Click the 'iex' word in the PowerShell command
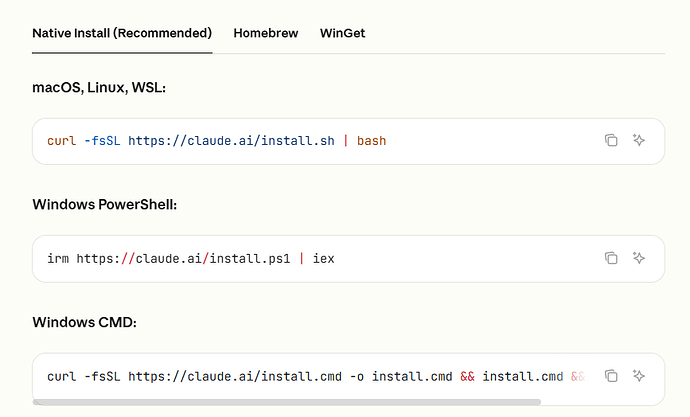 click(x=323, y=259)
